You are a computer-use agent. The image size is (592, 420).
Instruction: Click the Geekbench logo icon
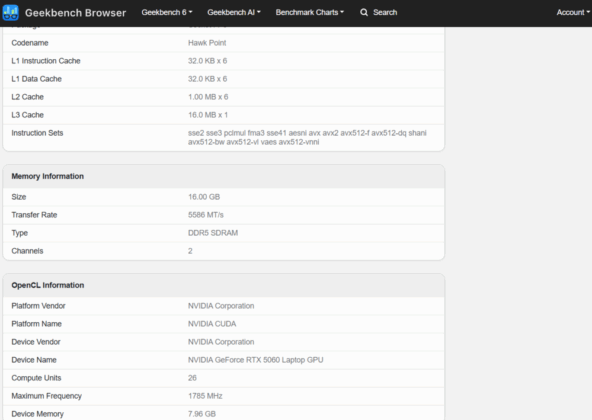tap(11, 12)
